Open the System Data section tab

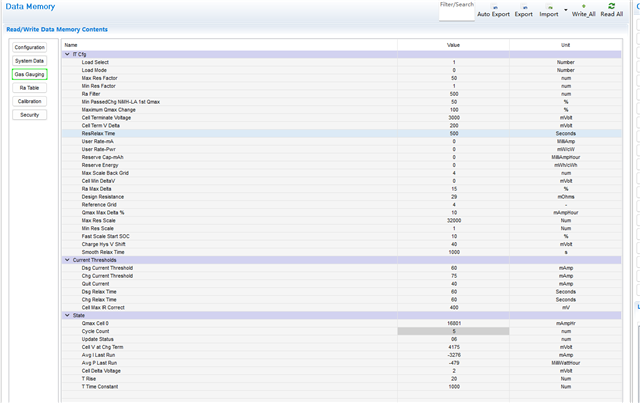click(29, 61)
